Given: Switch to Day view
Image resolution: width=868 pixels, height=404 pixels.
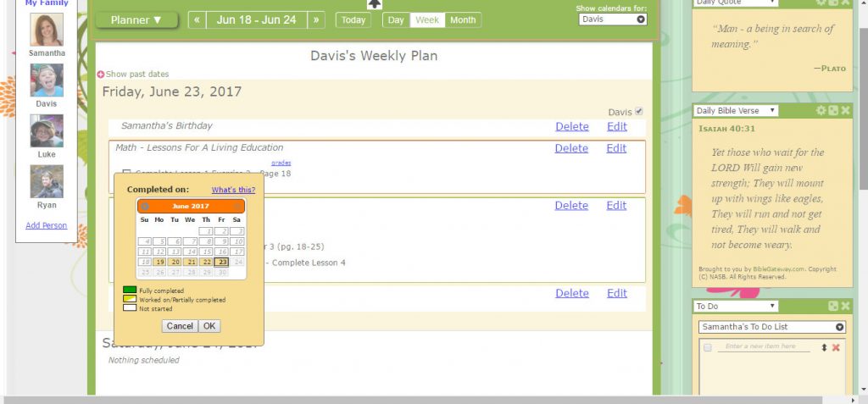Looking at the screenshot, I should 396,20.
